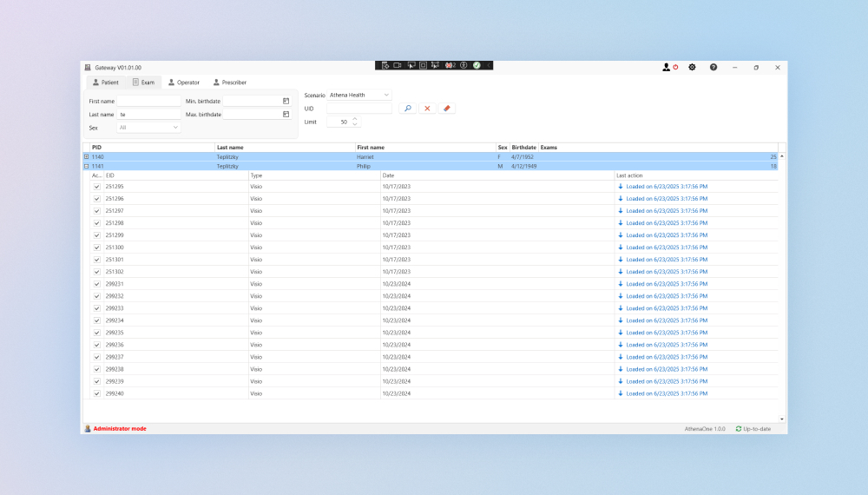868x495 pixels.
Task: Click the video camera icon in the debug toolbar
Action: click(x=398, y=65)
